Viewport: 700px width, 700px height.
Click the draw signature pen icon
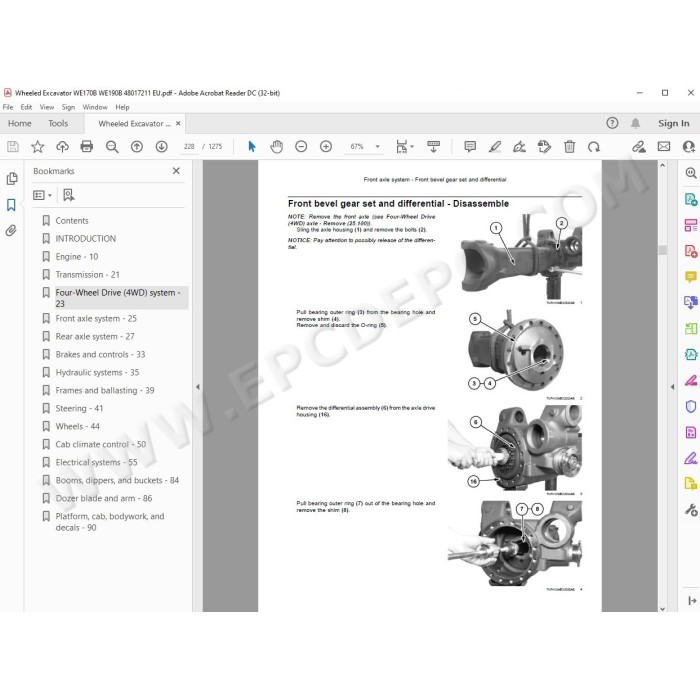click(x=519, y=146)
